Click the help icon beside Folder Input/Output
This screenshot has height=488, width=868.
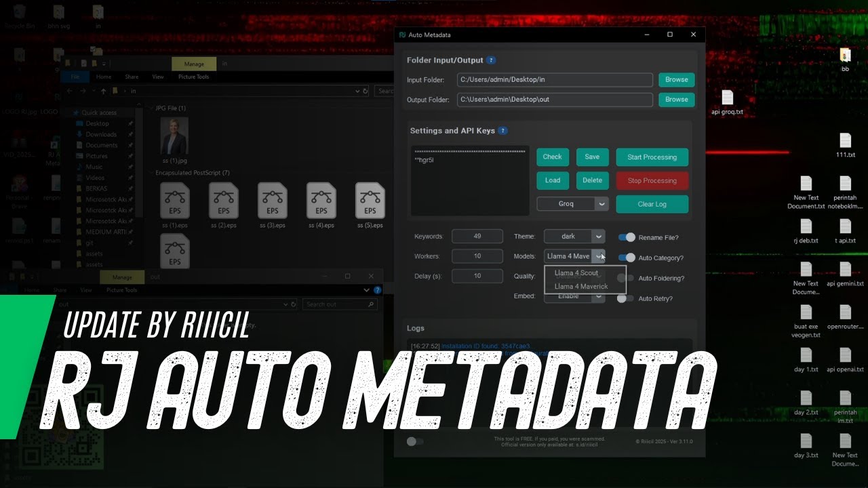(x=491, y=60)
